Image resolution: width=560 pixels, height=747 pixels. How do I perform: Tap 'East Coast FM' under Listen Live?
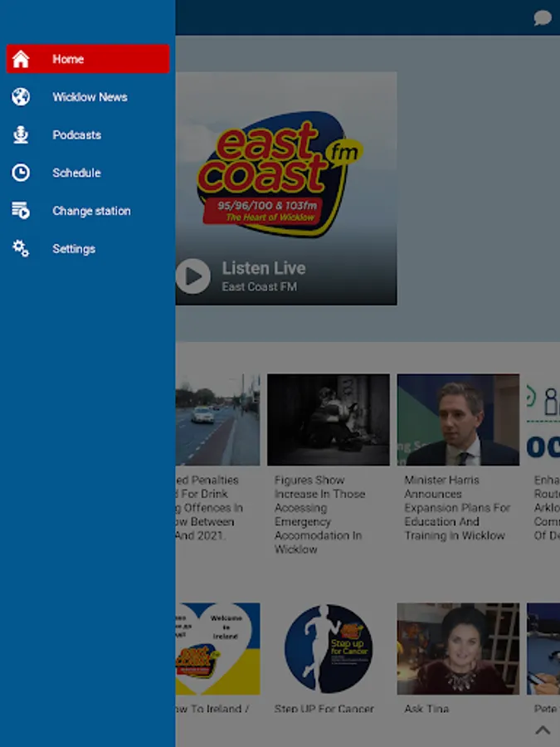pyautogui.click(x=260, y=287)
